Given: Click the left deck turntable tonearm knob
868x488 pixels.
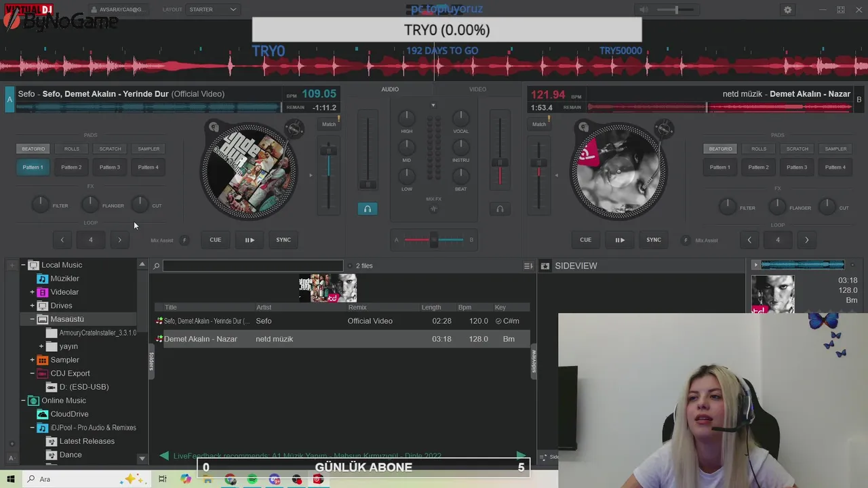Looking at the screenshot, I should click(294, 128).
